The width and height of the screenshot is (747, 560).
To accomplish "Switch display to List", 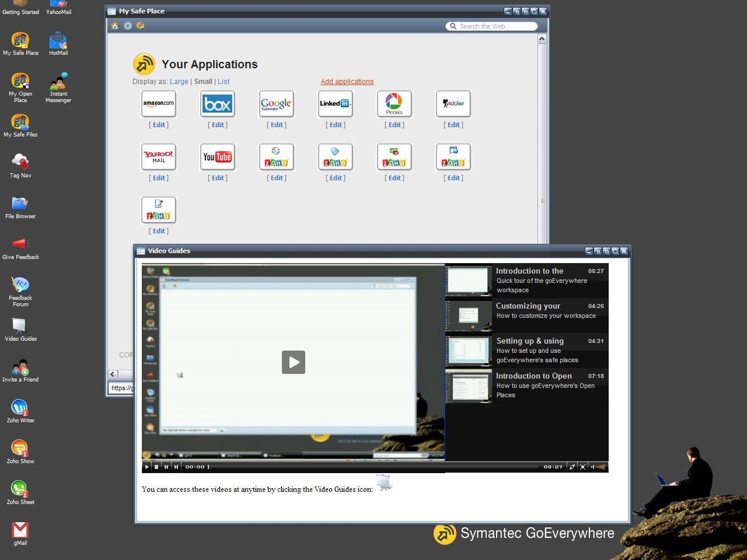I will pos(224,82).
